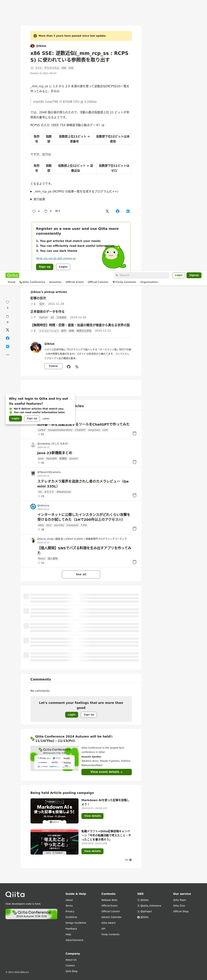Screen dimensions: 207x980
Task: Click Login in the login prompt popup
Action: pyautogui.click(x=15, y=419)
